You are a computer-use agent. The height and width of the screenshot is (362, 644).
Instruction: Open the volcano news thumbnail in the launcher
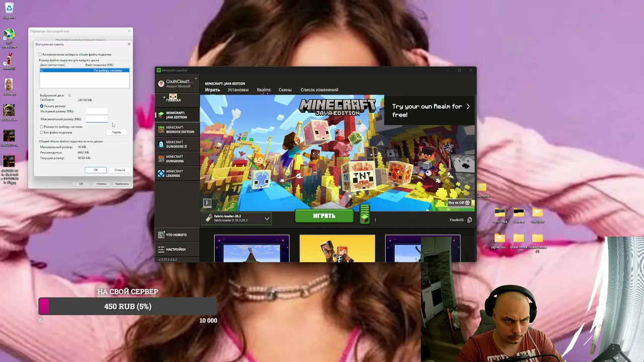point(252,248)
